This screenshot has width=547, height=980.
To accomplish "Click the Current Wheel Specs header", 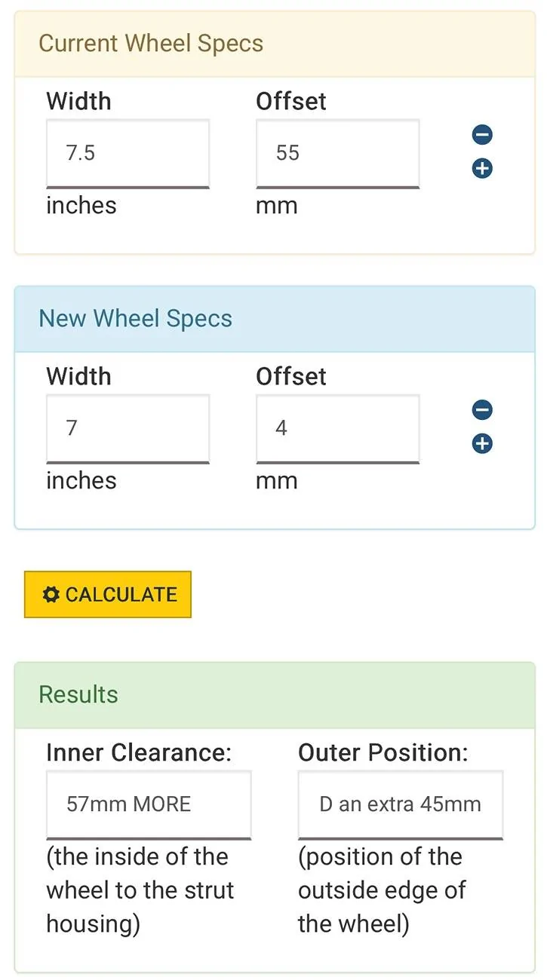I will click(x=150, y=43).
